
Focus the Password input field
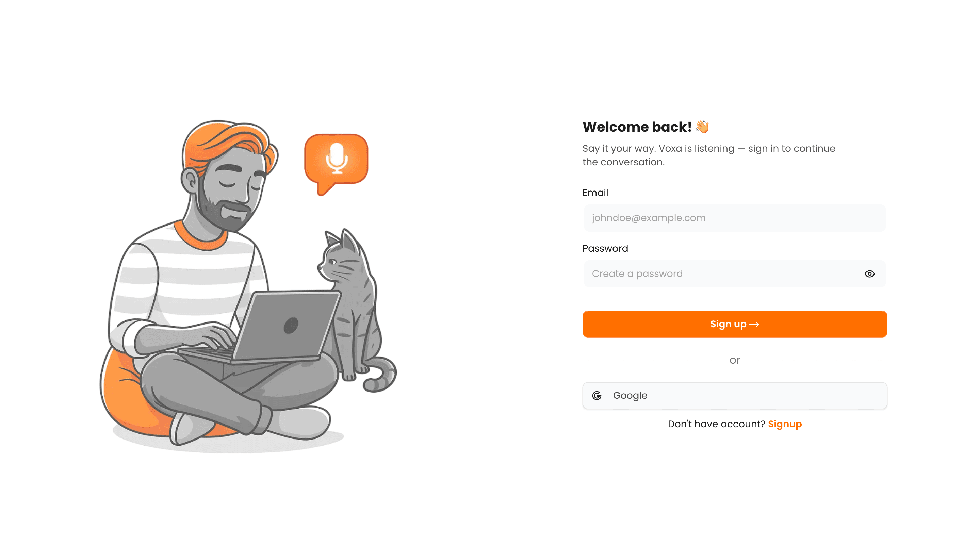point(735,274)
